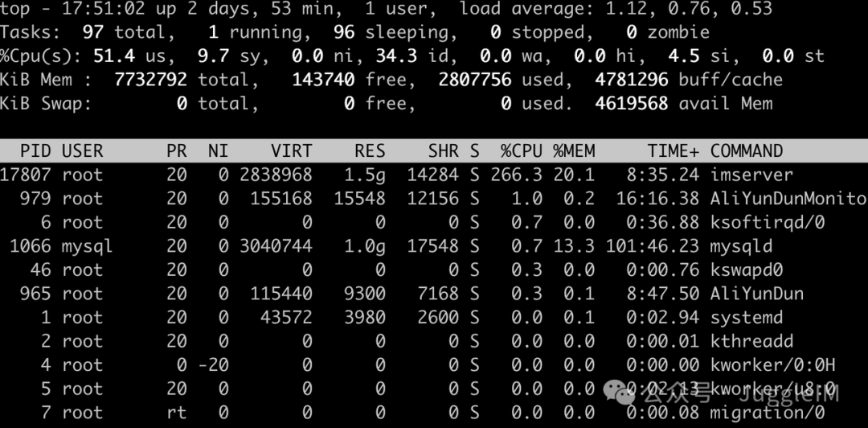Click the 8:35.24 time value
The height and width of the screenshot is (428, 868).
click(662, 175)
